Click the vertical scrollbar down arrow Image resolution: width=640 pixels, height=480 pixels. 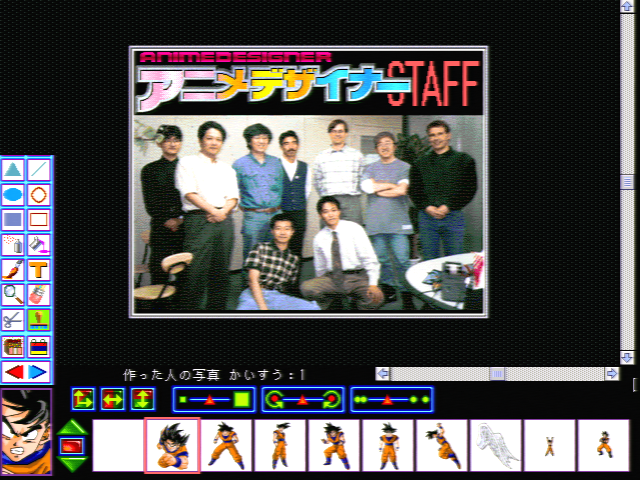pos(627,358)
